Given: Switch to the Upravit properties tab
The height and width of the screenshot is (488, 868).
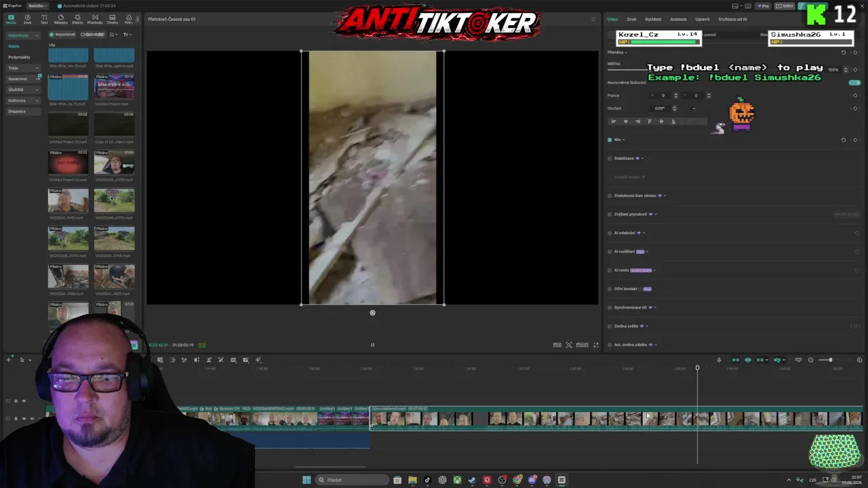Looking at the screenshot, I should (702, 19).
